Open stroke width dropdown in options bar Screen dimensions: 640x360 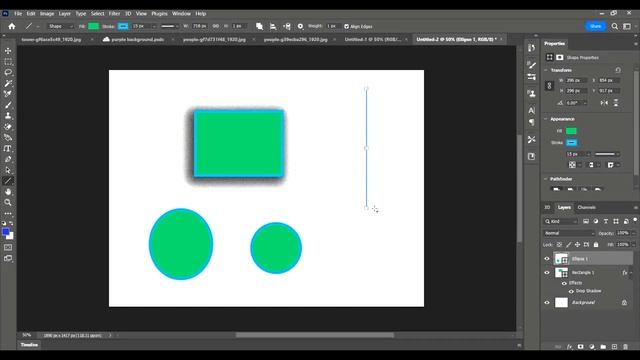[x=154, y=26]
